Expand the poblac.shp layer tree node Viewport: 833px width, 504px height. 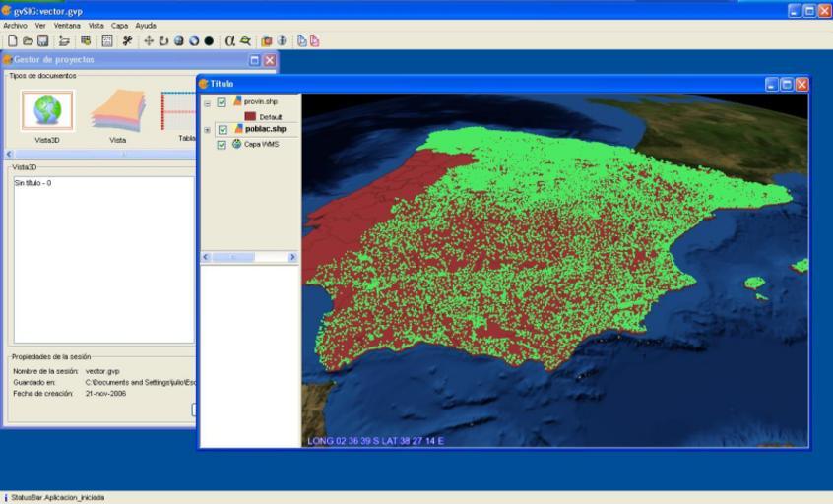(207, 129)
